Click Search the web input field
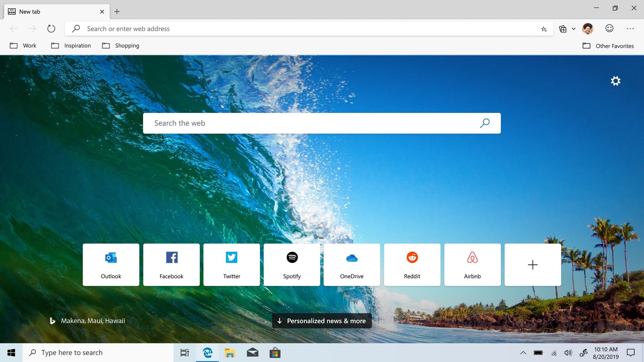The width and height of the screenshot is (644, 362). pos(322,123)
